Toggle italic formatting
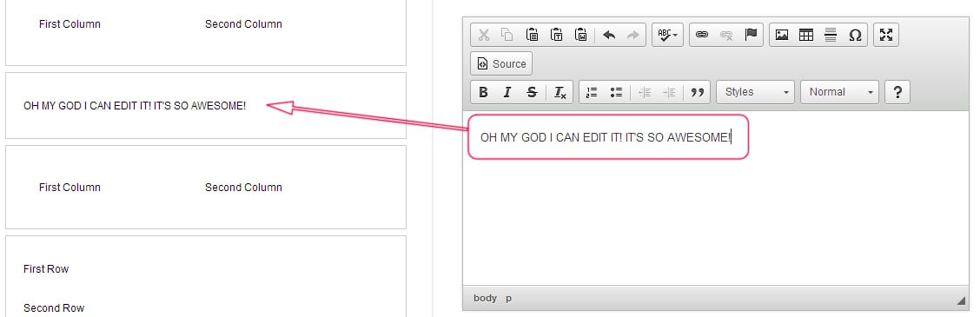 (507, 92)
